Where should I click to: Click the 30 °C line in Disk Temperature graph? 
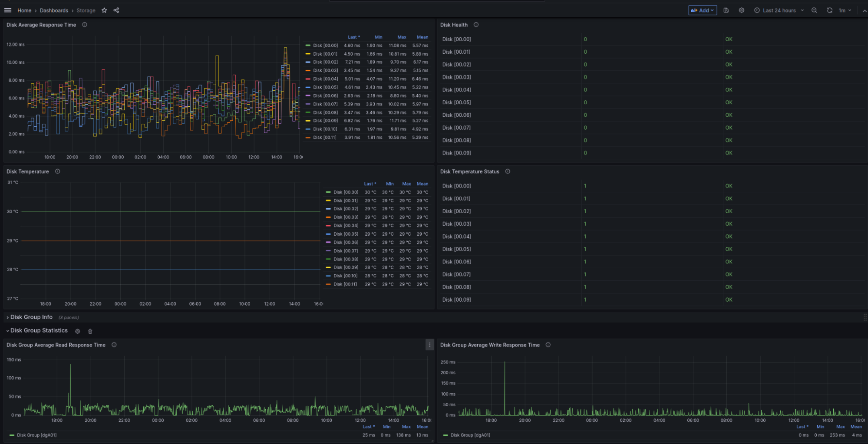[171, 212]
